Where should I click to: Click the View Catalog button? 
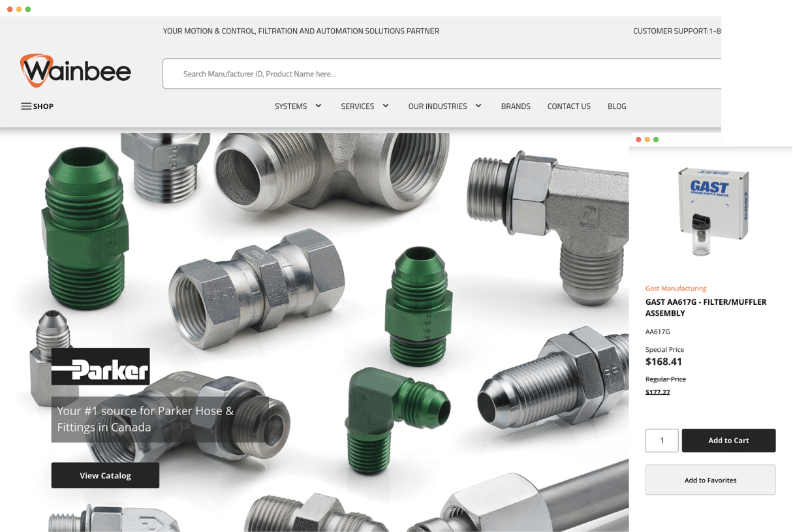coord(105,475)
